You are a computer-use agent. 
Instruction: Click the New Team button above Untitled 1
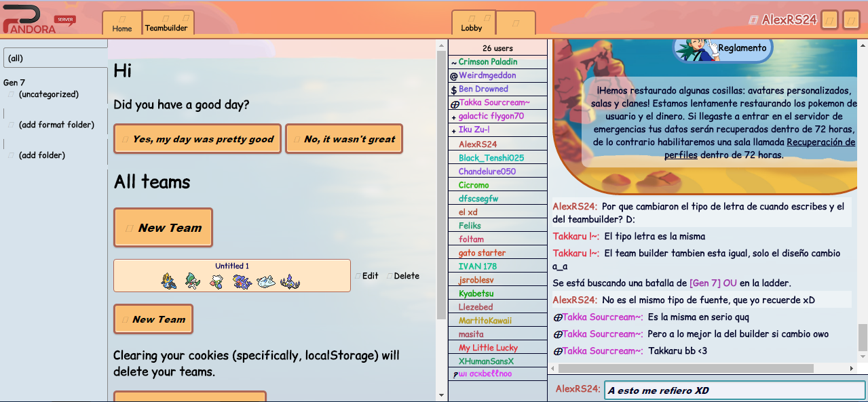pyautogui.click(x=163, y=227)
